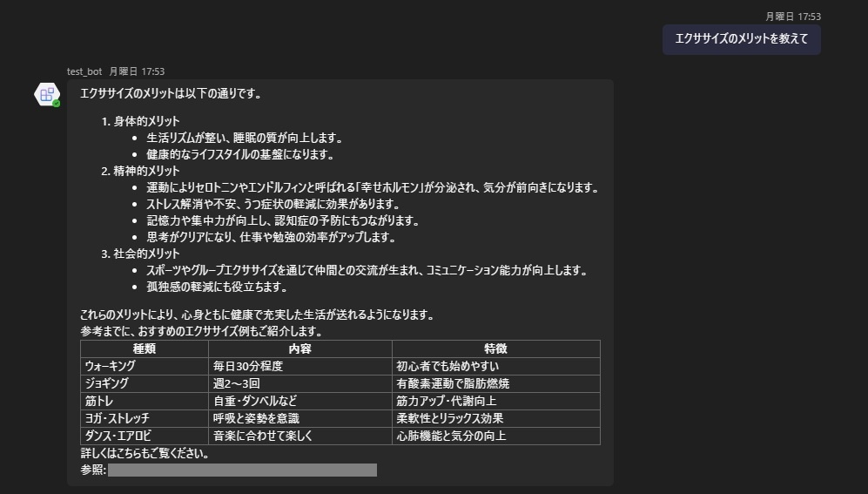Viewport: 868px width, 494px height.
Task: Click the user message bubble 'エクササイズのメリットを教えて'
Action: point(741,39)
